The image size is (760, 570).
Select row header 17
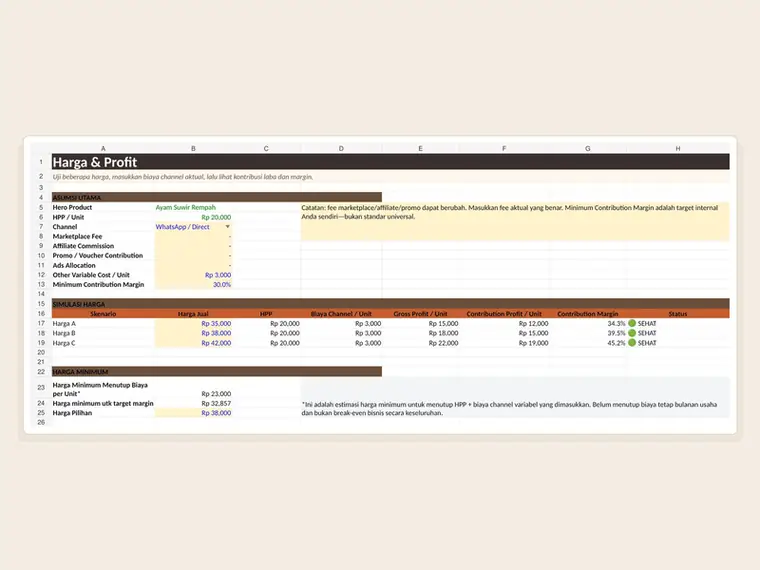click(x=41, y=323)
